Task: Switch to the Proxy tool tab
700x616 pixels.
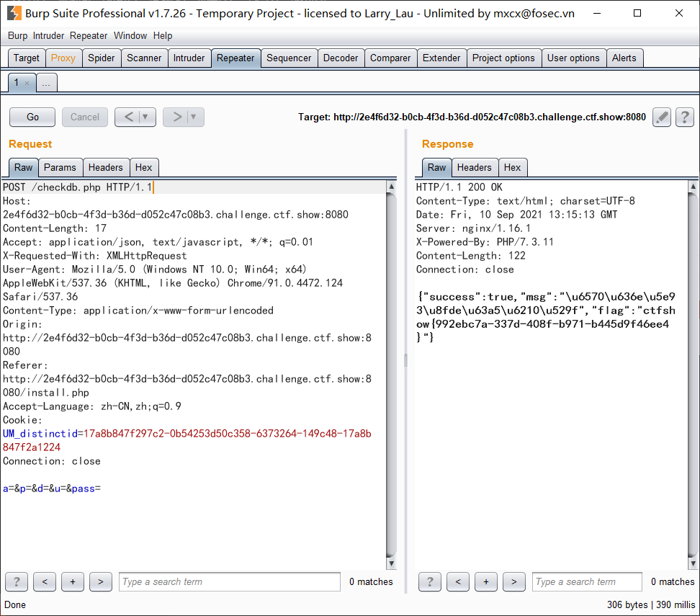Action: click(63, 58)
